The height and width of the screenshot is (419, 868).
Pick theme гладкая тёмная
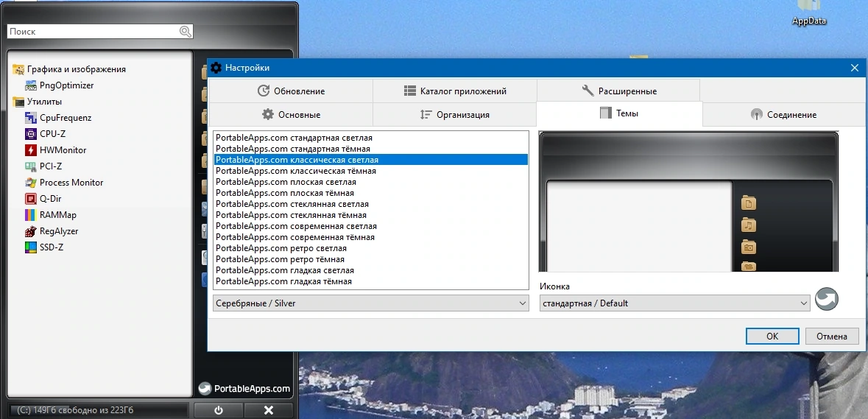(x=371, y=281)
